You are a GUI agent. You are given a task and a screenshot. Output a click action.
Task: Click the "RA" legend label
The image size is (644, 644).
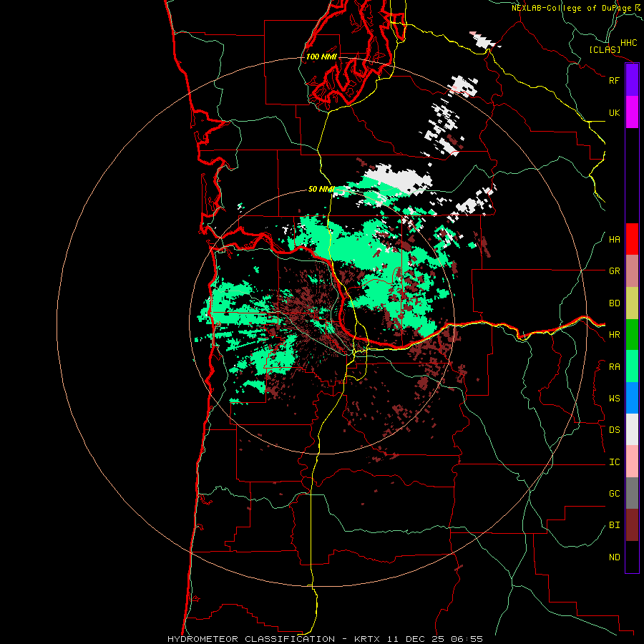tap(614, 367)
